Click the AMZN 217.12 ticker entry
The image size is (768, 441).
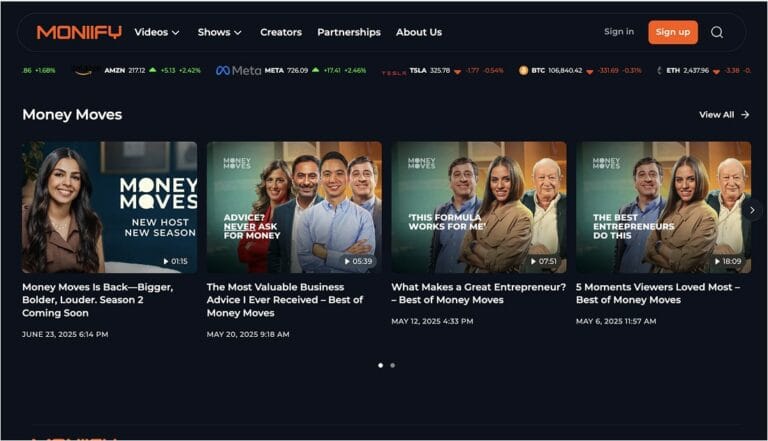(x=138, y=71)
